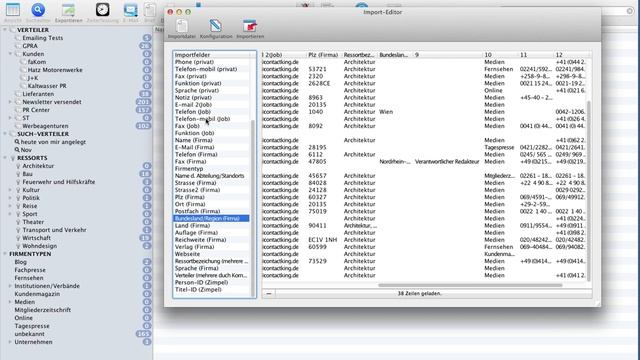Expand the Politik ressort
640x360 pixels.
[10, 198]
